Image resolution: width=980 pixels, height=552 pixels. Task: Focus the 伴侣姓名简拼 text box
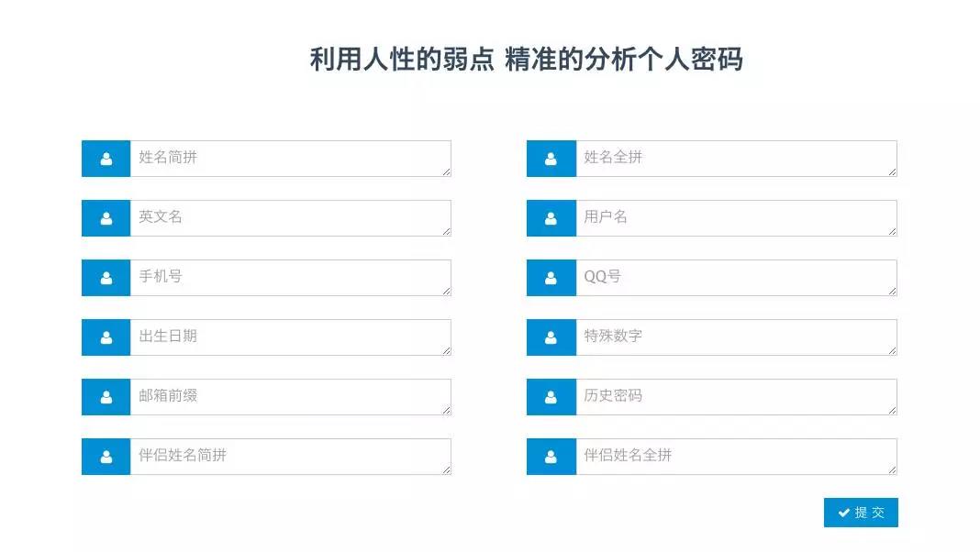coord(291,457)
